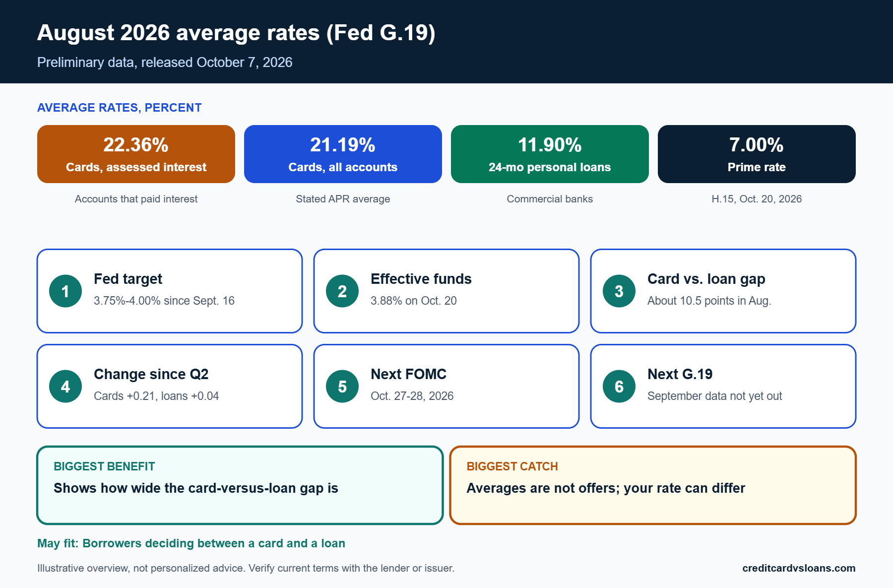
Task: Click the text 'Cards +0.21, loans +0.04'
Action: tap(156, 396)
